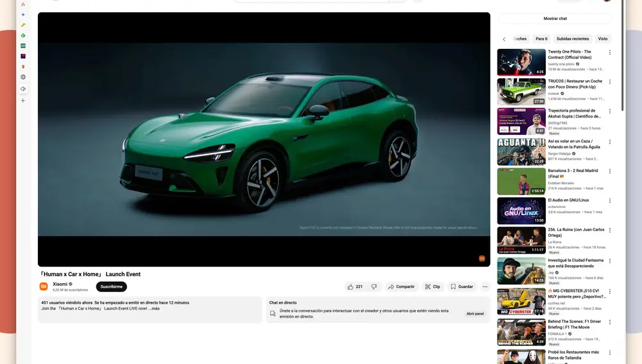642x364 pixels.
Task: Open the small orange sidebar app icon
Action: click(x=23, y=66)
